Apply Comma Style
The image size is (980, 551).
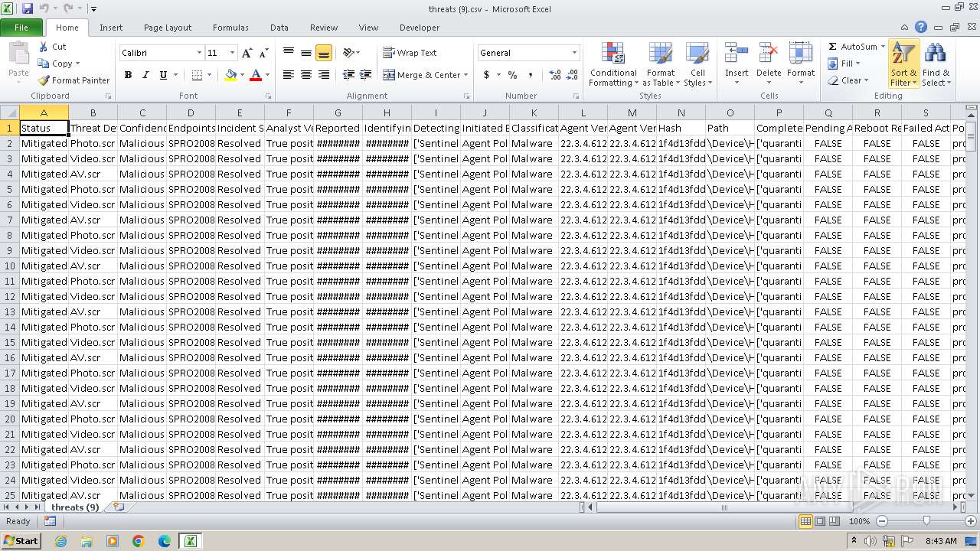coord(531,75)
